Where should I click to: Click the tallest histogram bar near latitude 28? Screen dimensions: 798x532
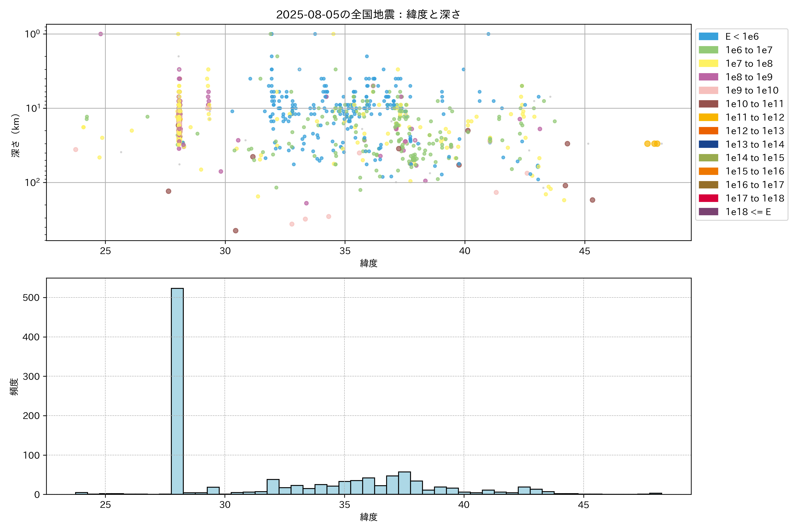[177, 390]
